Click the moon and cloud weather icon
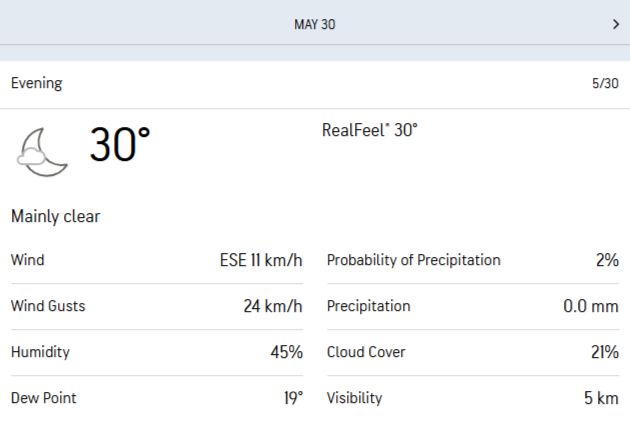630x427 pixels. click(42, 150)
